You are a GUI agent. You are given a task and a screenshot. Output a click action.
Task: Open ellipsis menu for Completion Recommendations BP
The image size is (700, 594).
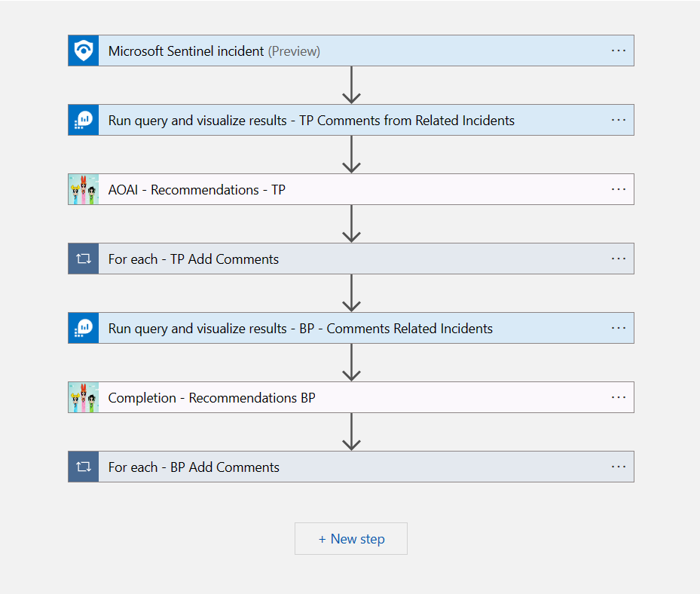coord(619,397)
